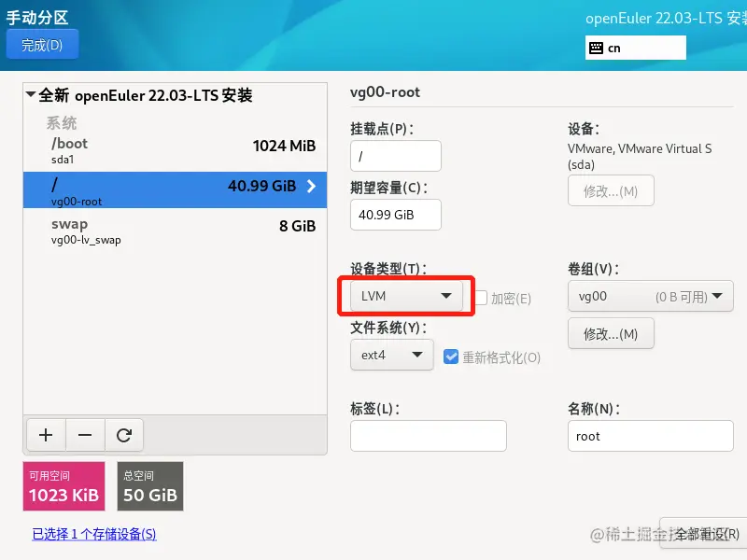Click 修改...(M) button under 卷组

pyautogui.click(x=611, y=334)
